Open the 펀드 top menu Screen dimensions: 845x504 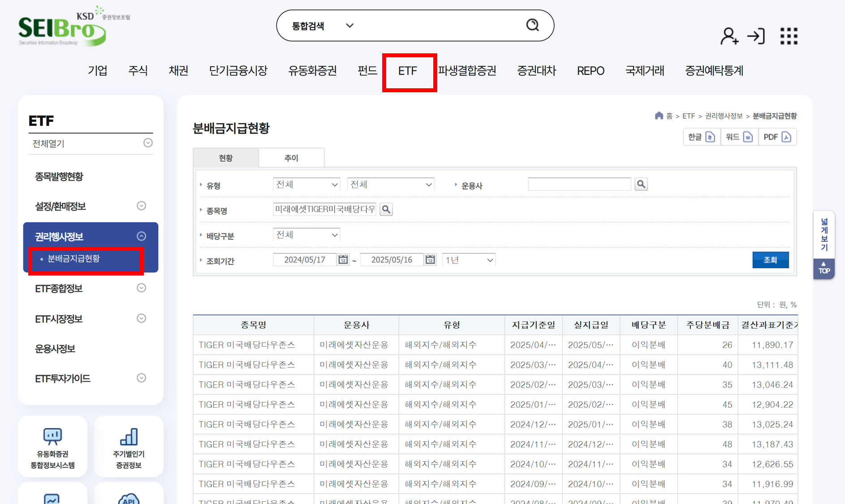coord(367,71)
